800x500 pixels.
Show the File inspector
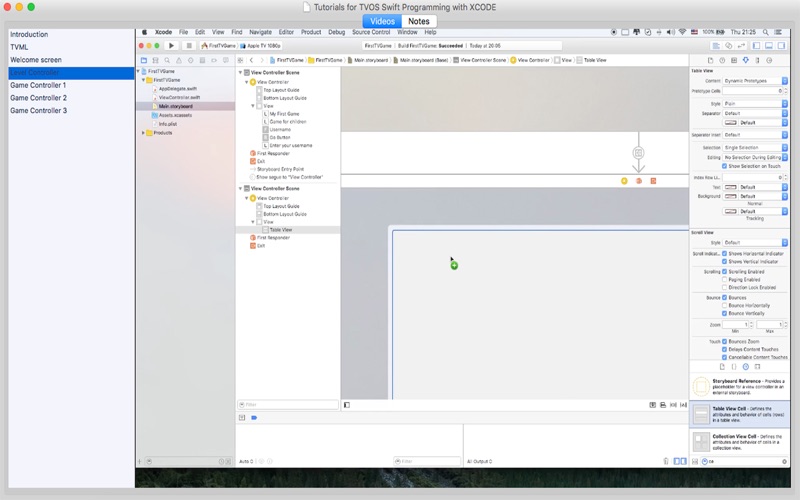coord(710,60)
